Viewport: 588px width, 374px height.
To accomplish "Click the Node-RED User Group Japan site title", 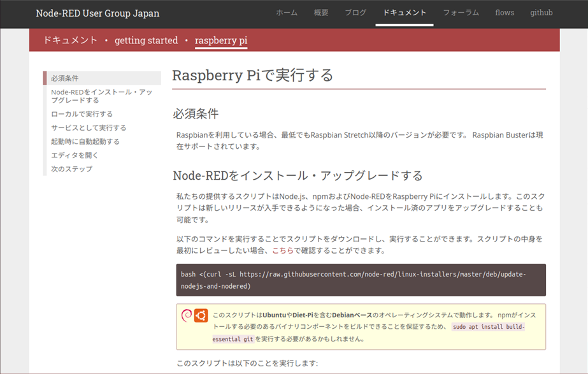I will tap(97, 13).
